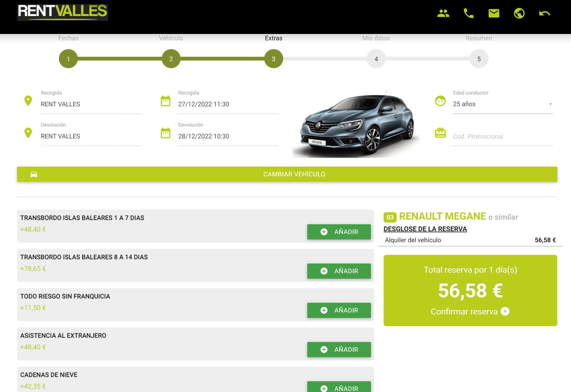Click the RENT VALLES logo
Screen dimensions: 571x392
pos(62,12)
